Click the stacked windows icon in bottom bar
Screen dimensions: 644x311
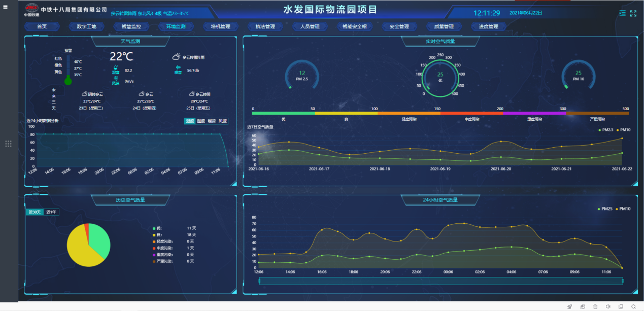coord(621,306)
